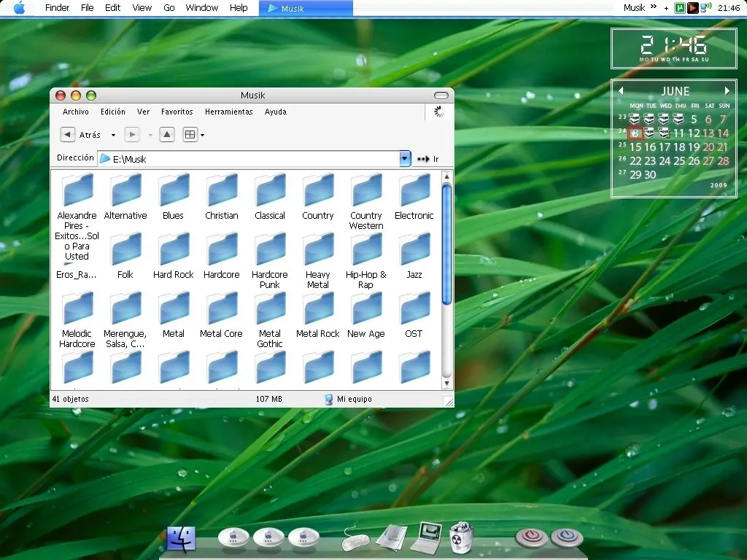Select the Musik taskbar button

(x=306, y=8)
